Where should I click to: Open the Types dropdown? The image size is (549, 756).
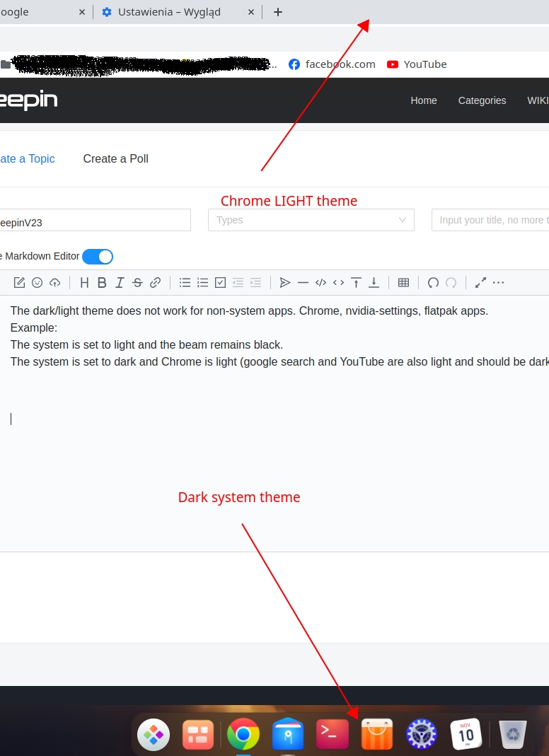click(x=311, y=220)
